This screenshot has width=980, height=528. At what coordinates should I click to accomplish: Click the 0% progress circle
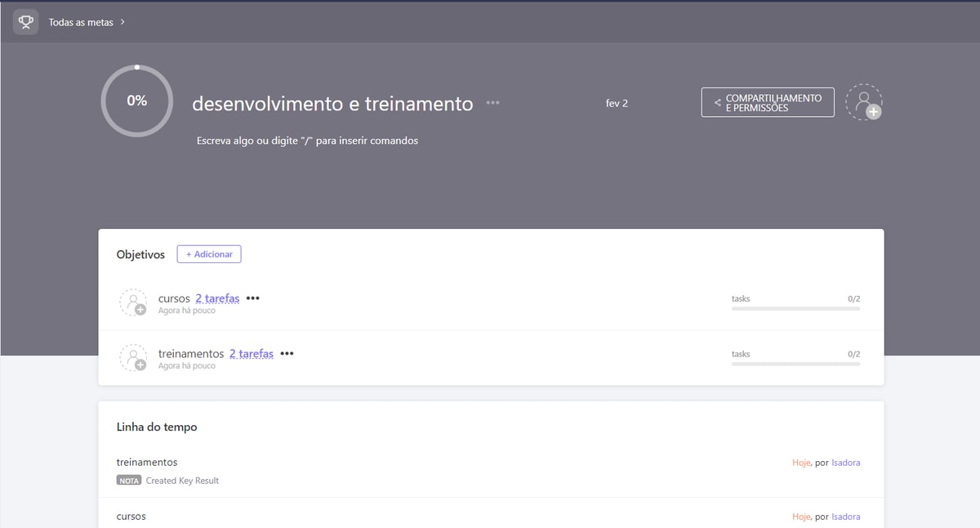[136, 100]
